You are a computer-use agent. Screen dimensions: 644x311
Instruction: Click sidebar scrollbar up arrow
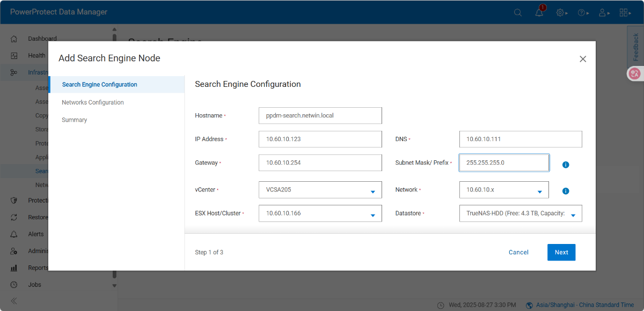coord(114,30)
